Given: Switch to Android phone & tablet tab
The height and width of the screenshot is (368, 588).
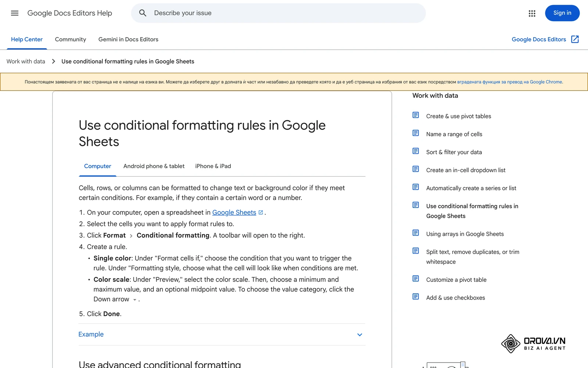Looking at the screenshot, I should point(154,166).
